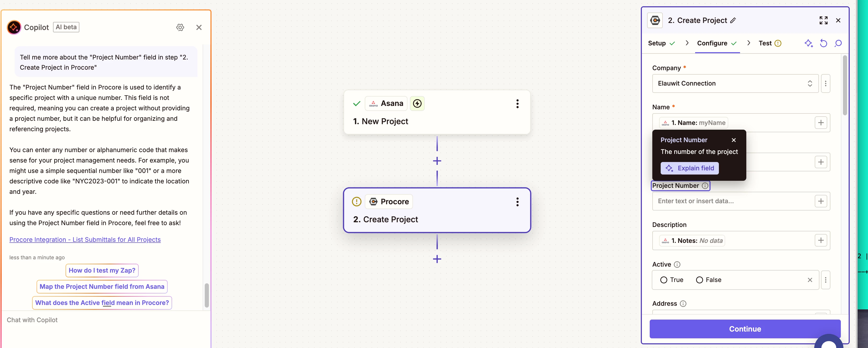Add a step below Procore Create Project
The image size is (868, 348).
437,259
